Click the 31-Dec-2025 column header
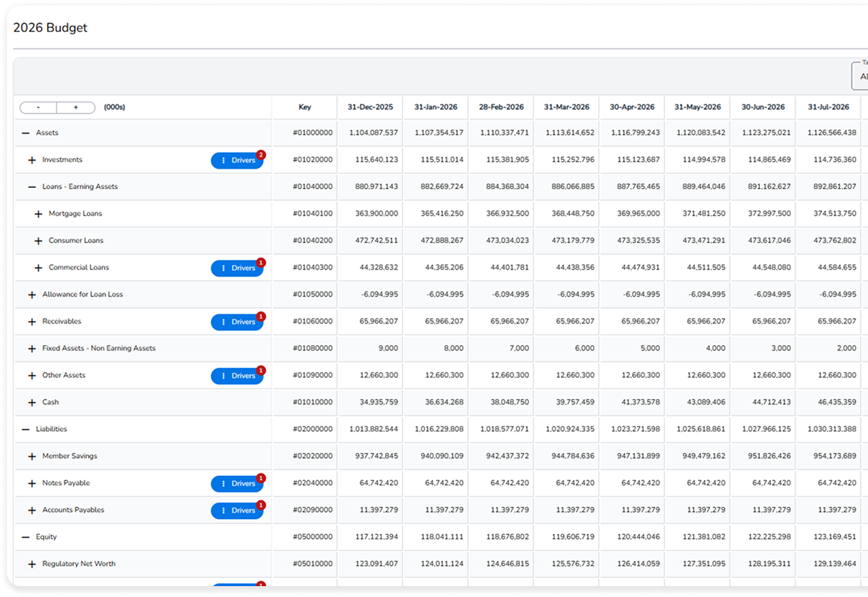Viewport: 868px width, 597px height. (370, 107)
